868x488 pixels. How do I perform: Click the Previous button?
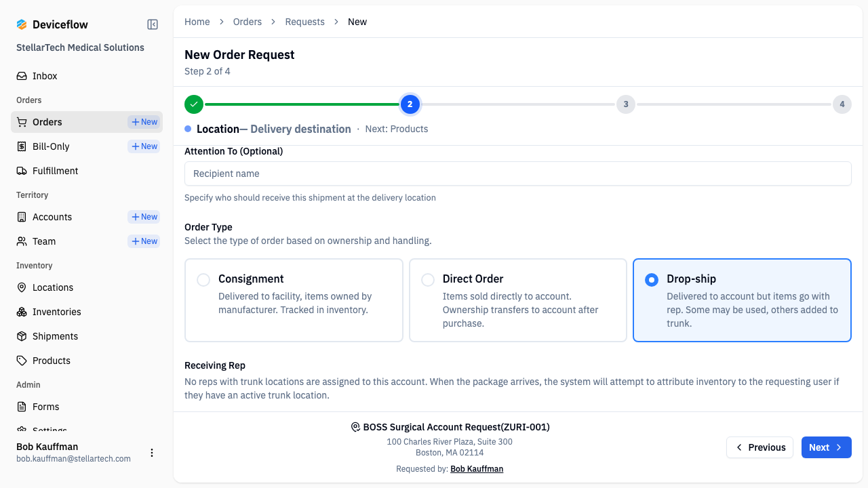760,447
